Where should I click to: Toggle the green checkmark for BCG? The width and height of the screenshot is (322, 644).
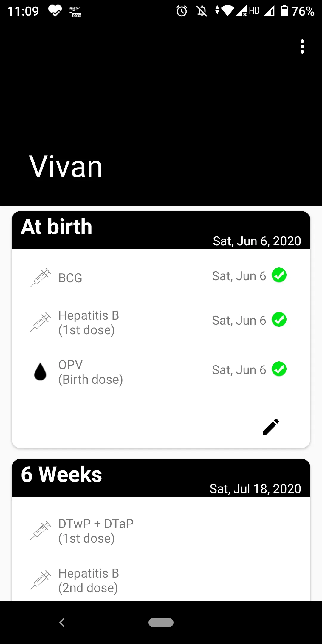[279, 275]
